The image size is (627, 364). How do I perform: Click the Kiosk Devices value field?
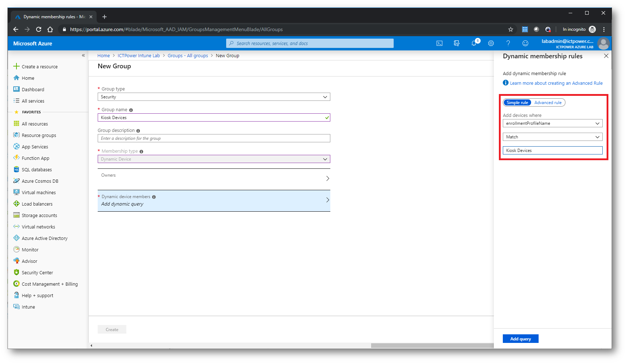[x=553, y=151]
